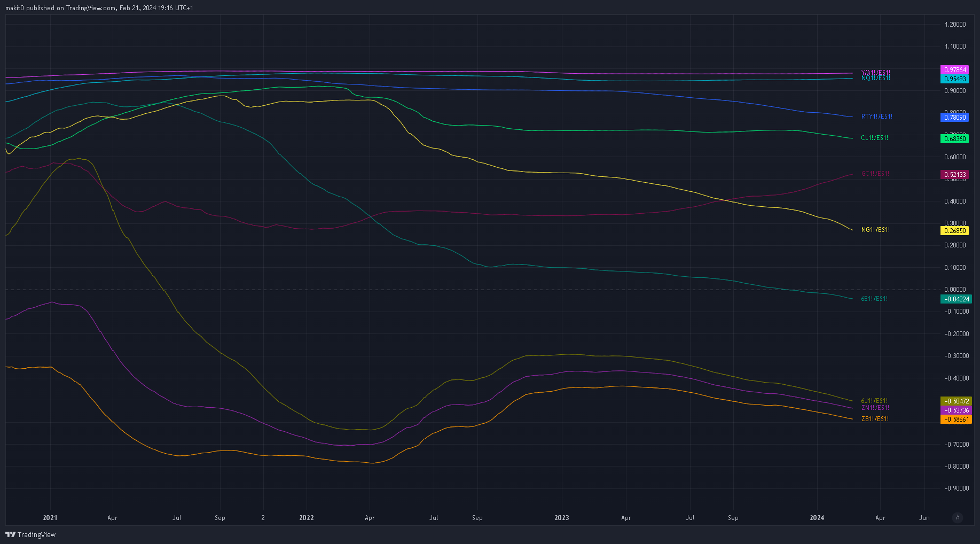Click the 0.26850 yellow value tag
The width and height of the screenshot is (980, 544).
pyautogui.click(x=954, y=231)
